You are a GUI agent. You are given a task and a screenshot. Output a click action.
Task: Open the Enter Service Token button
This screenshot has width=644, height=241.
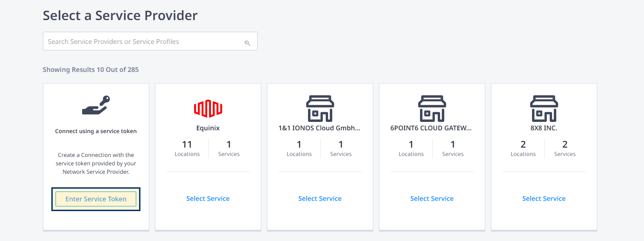pos(96,199)
